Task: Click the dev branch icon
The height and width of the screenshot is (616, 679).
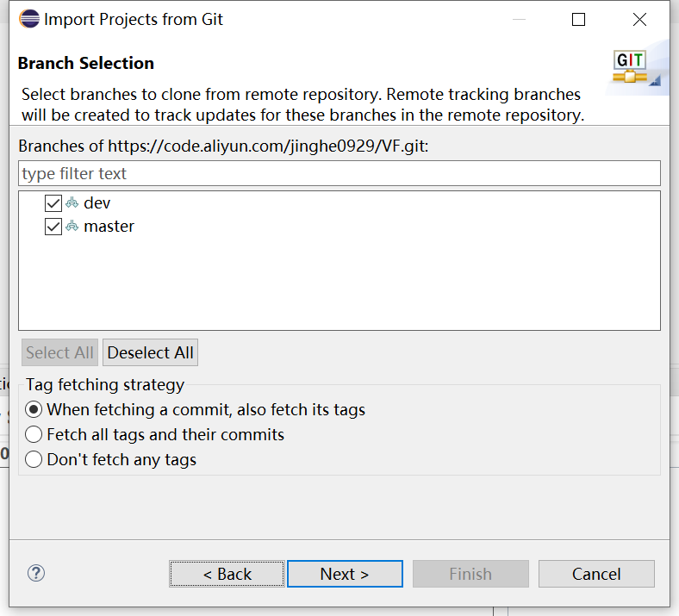Action: [72, 203]
